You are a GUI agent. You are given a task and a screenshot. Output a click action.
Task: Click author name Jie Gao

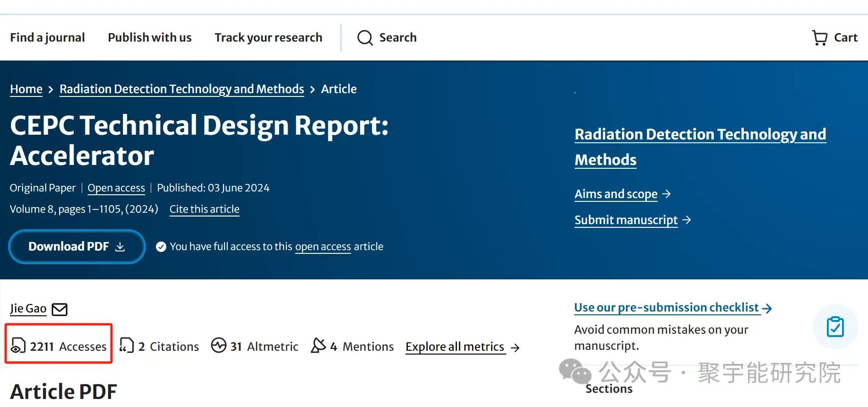[28, 309]
